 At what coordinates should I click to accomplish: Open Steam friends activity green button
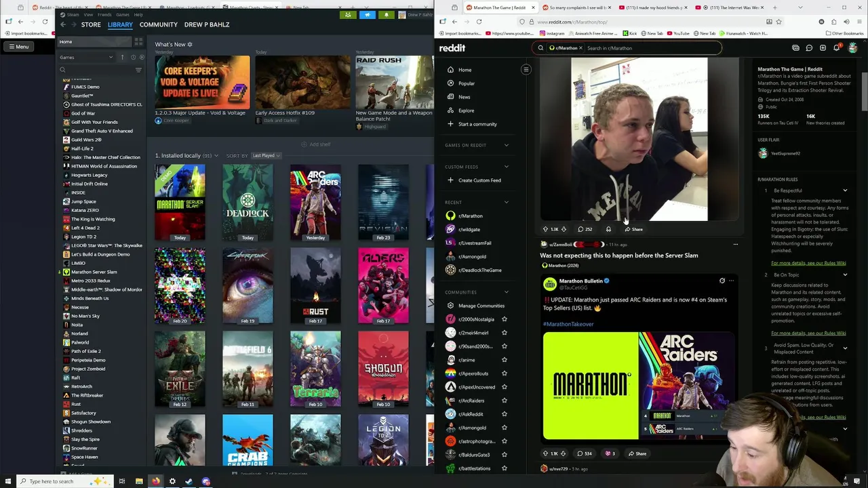pos(348,14)
